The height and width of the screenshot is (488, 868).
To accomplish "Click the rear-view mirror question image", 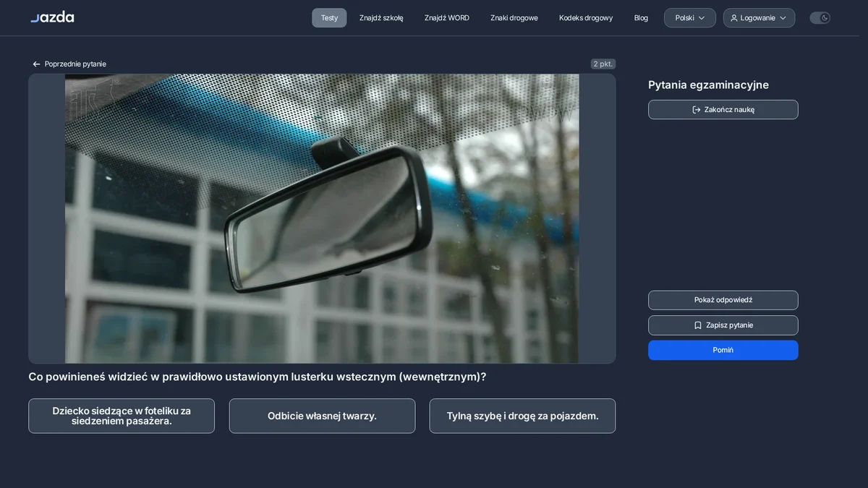I will coord(322,218).
